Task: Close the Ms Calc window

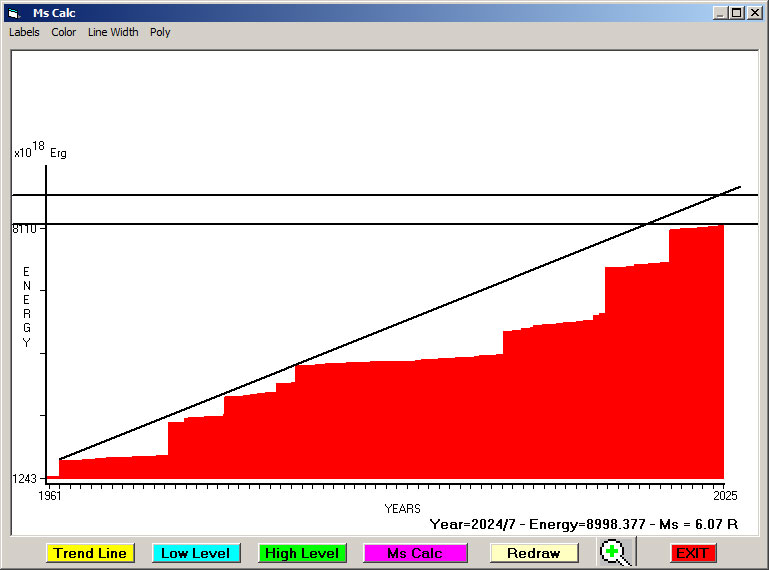Action: pos(755,13)
